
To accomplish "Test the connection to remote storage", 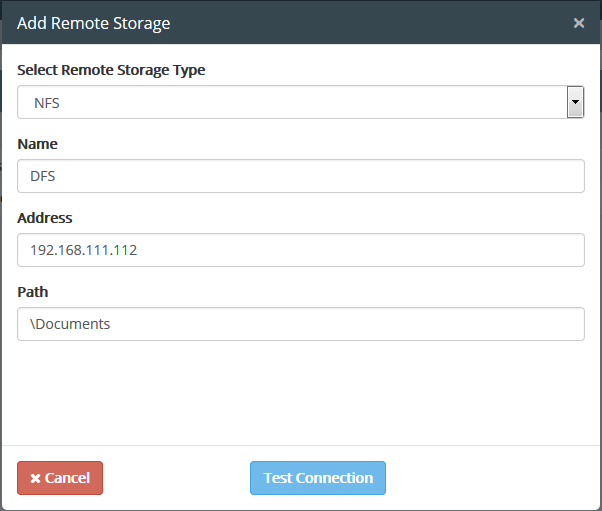I will point(318,478).
